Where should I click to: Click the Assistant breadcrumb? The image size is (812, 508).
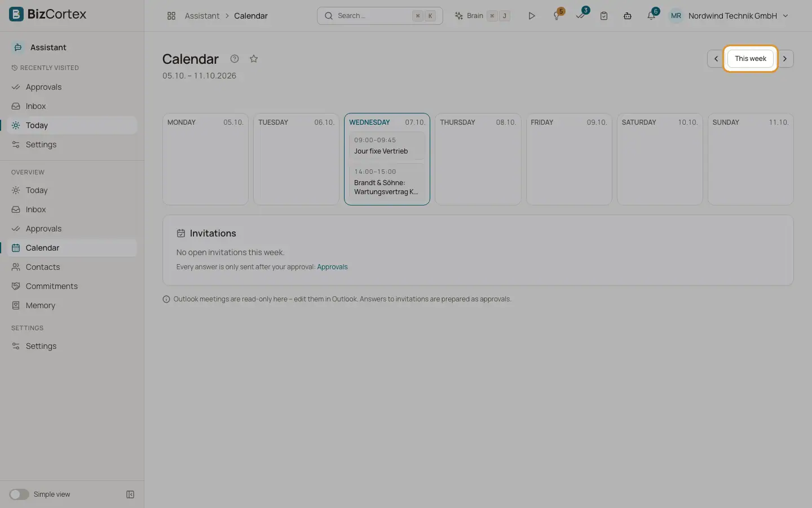pos(202,16)
